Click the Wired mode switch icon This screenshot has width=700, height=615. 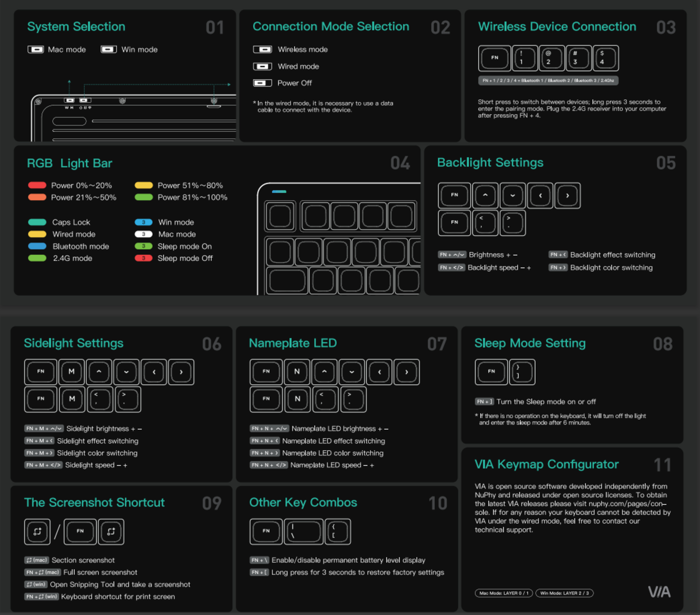pos(262,66)
